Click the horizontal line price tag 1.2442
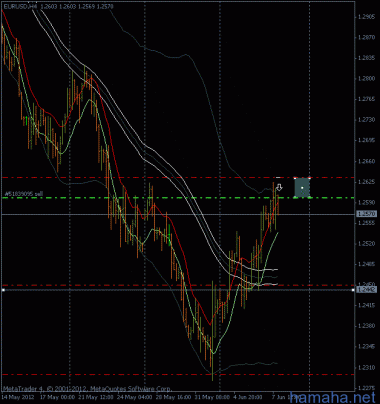This screenshot has height=404, width=380. (366, 290)
